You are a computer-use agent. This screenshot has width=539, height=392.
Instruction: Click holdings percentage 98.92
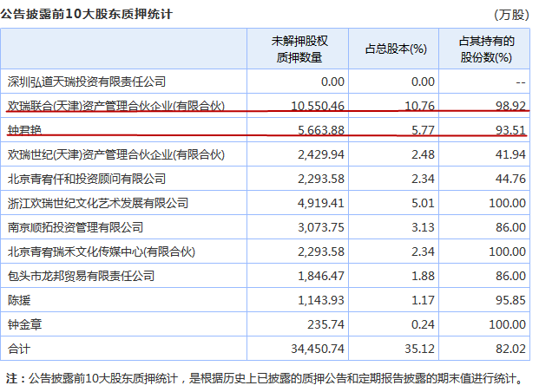(510, 106)
